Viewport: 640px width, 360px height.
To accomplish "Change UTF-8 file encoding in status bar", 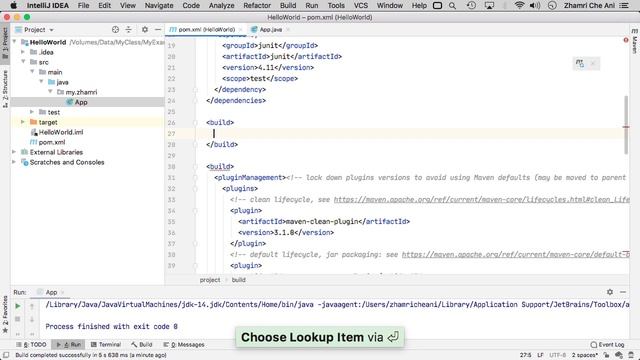I will coord(558,355).
